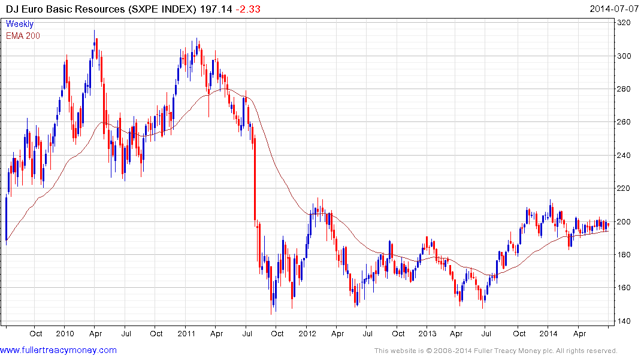Click the Fuller Treacy Money copyright notice
The width and height of the screenshot is (644, 359).
click(x=496, y=351)
